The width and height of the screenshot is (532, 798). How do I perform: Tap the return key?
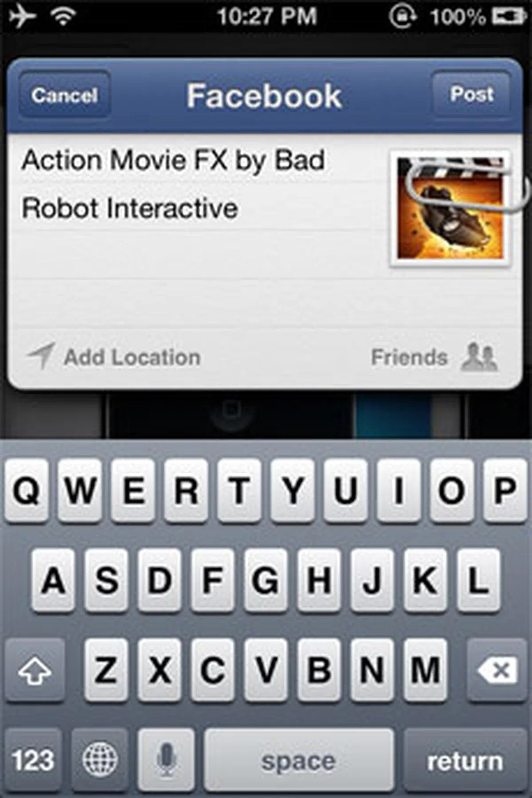pyautogui.click(x=465, y=759)
